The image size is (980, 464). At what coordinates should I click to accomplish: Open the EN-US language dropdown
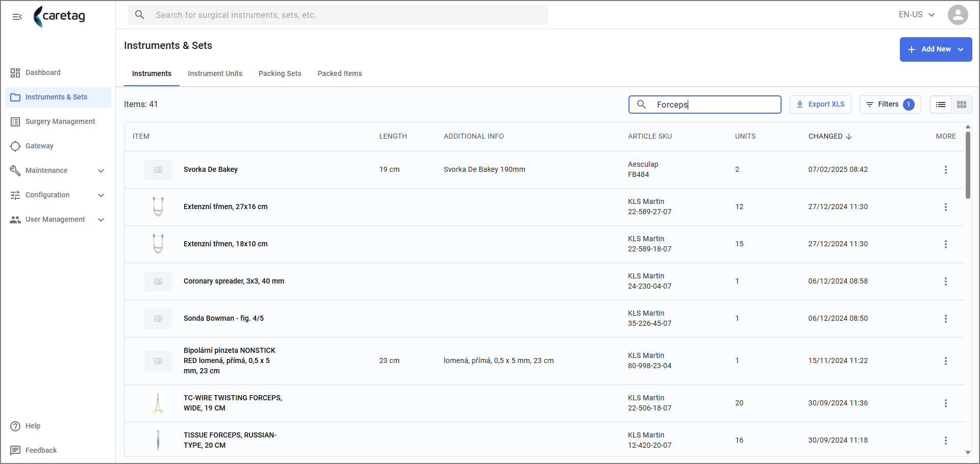917,15
